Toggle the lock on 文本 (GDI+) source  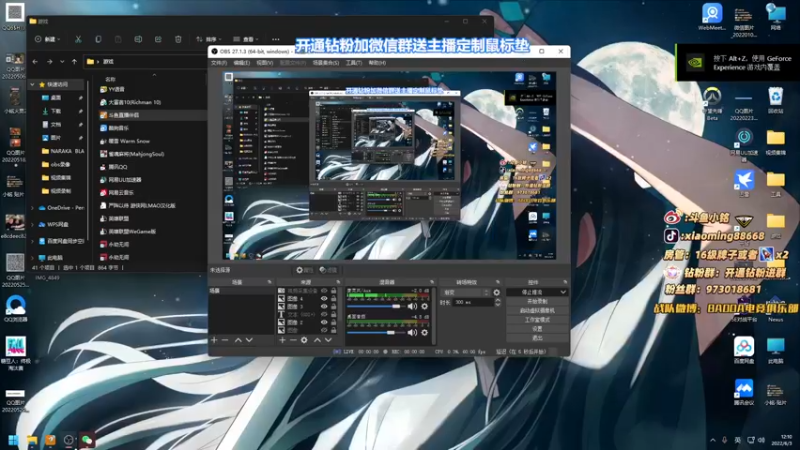334,314
